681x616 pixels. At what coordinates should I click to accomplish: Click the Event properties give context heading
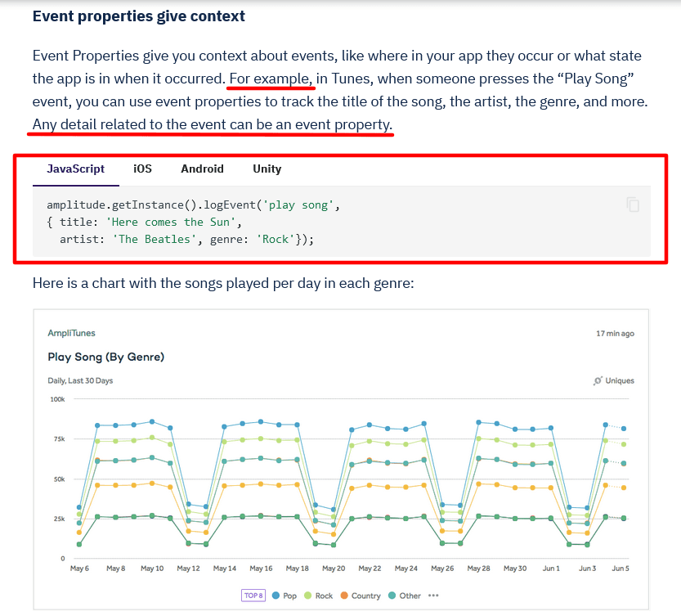click(139, 16)
